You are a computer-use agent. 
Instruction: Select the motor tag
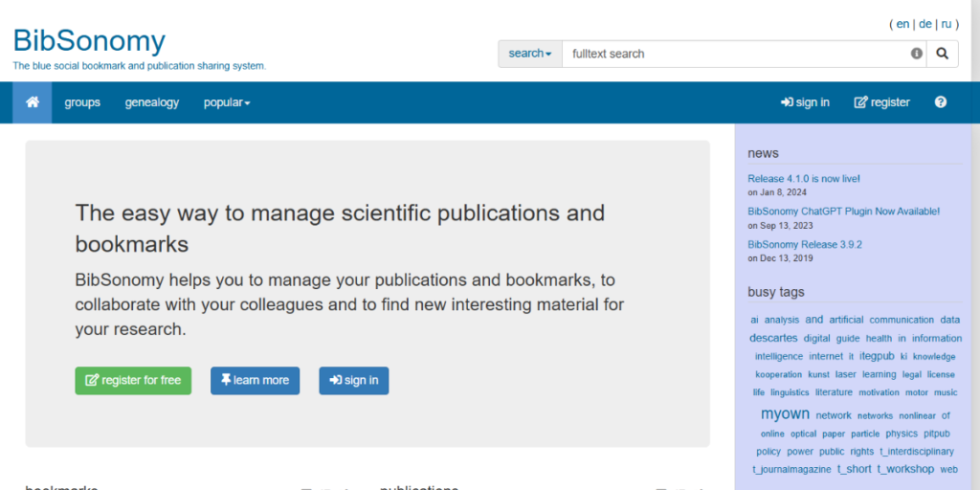[917, 393]
